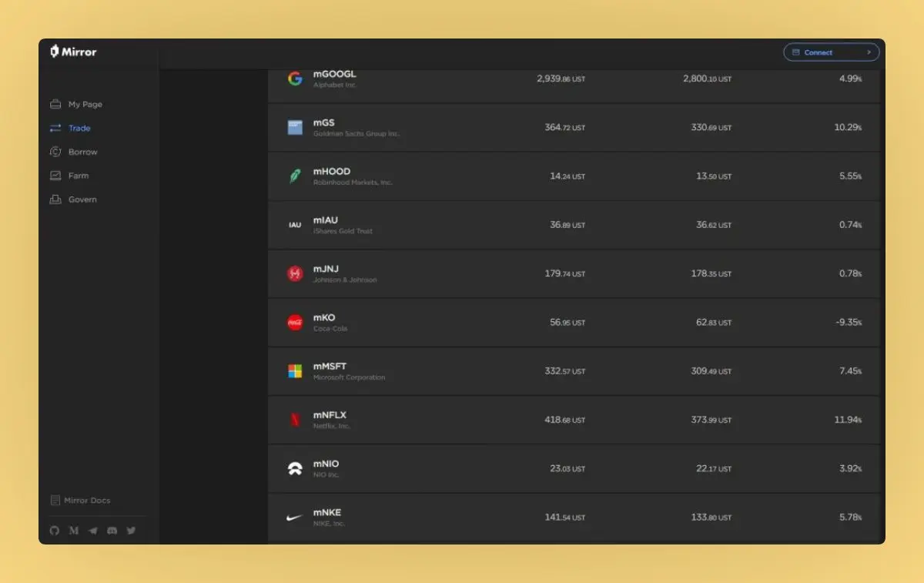The width and height of the screenshot is (924, 583).
Task: Click the Netflix logo icon
Action: click(295, 420)
